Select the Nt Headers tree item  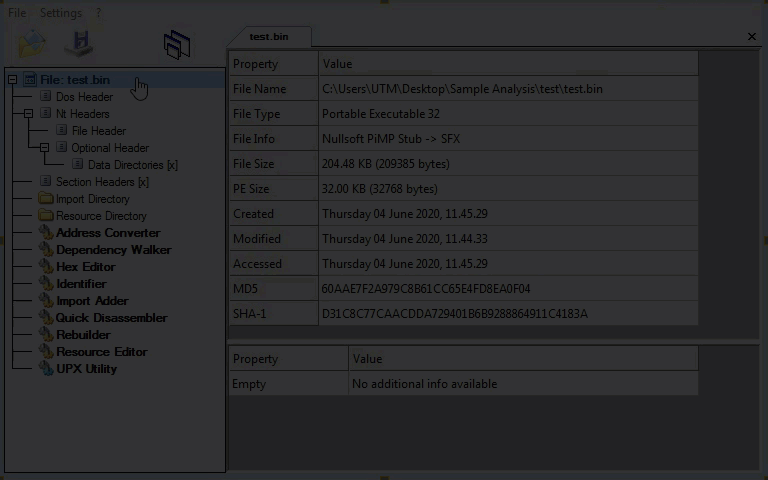click(x=82, y=114)
